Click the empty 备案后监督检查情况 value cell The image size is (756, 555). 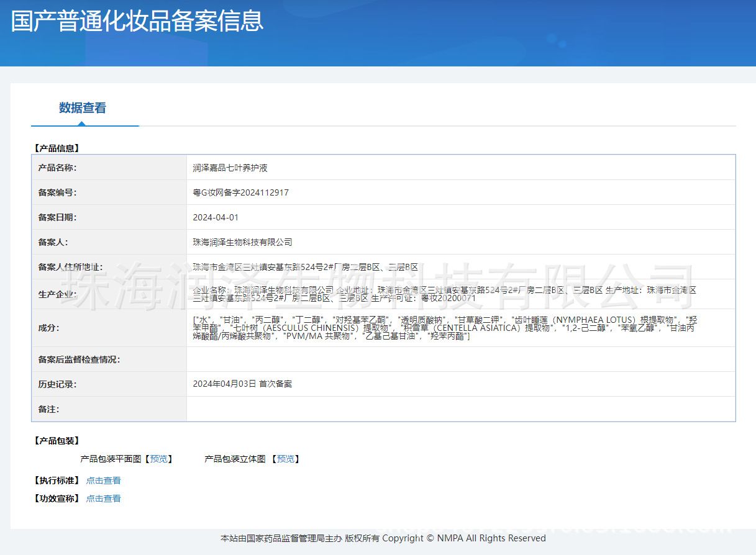[460, 359]
